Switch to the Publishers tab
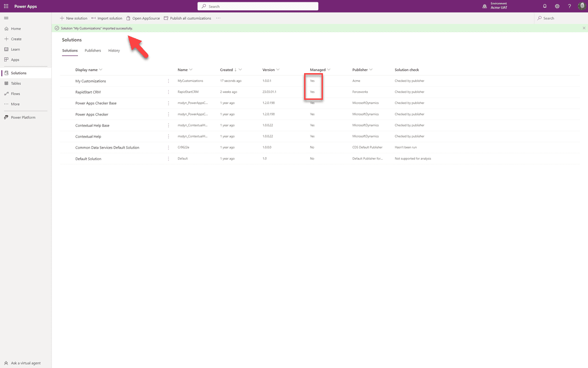 [93, 50]
